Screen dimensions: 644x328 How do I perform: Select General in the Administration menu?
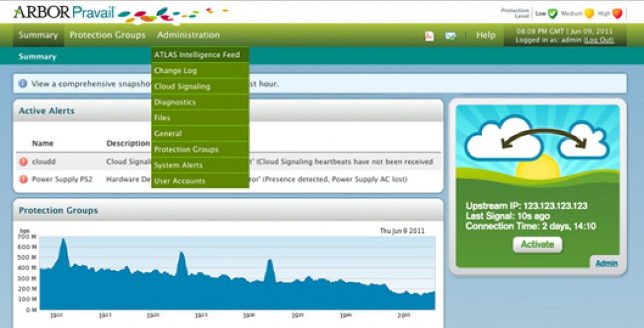click(x=200, y=134)
